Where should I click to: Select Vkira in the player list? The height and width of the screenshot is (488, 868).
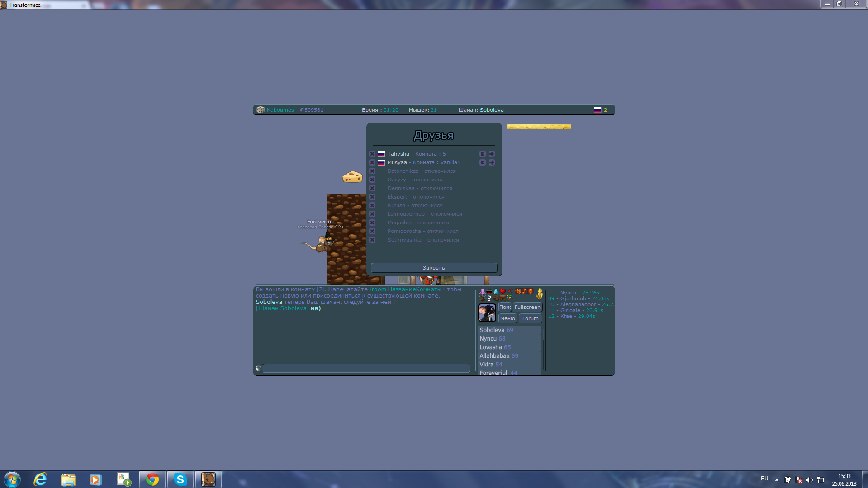(x=509, y=365)
